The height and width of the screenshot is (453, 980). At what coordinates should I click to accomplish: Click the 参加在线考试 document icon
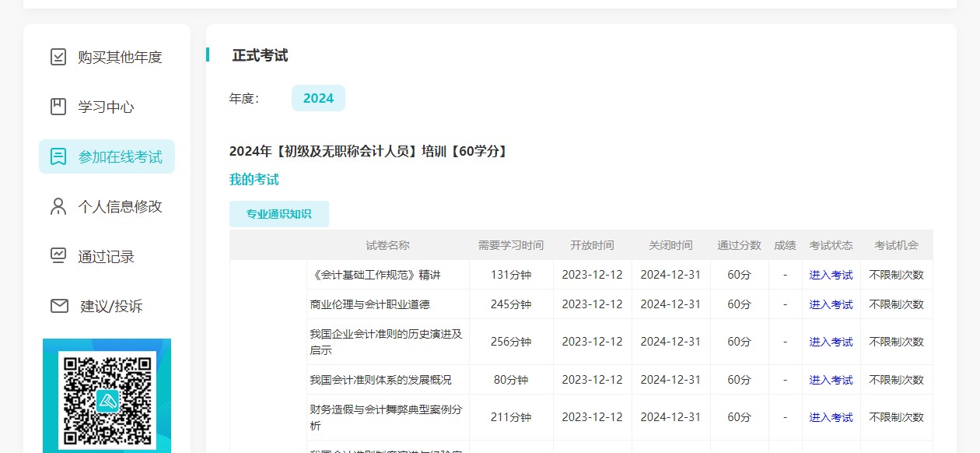pyautogui.click(x=58, y=156)
